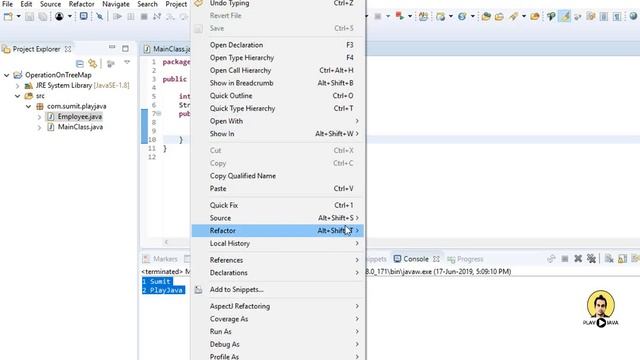
Task: Open the Debug As submenu
Action: [278, 344]
